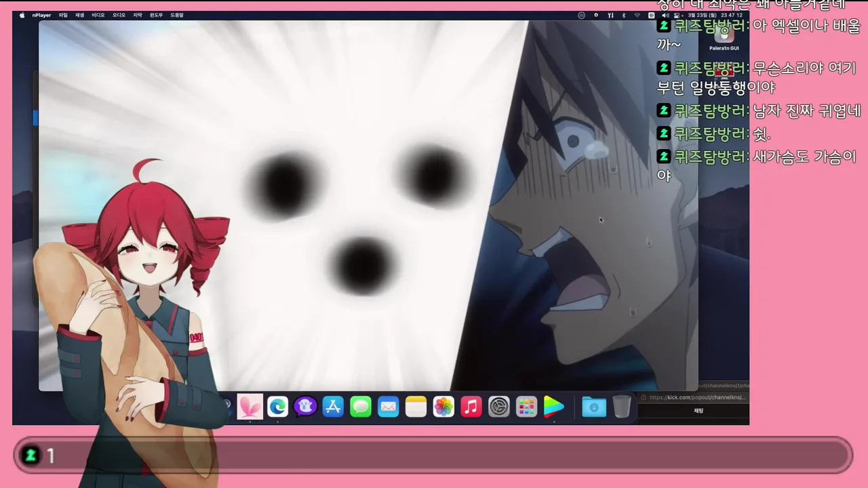This screenshot has width=868, height=488.
Task: Click the nPlayer video playback area
Action: coord(368,206)
